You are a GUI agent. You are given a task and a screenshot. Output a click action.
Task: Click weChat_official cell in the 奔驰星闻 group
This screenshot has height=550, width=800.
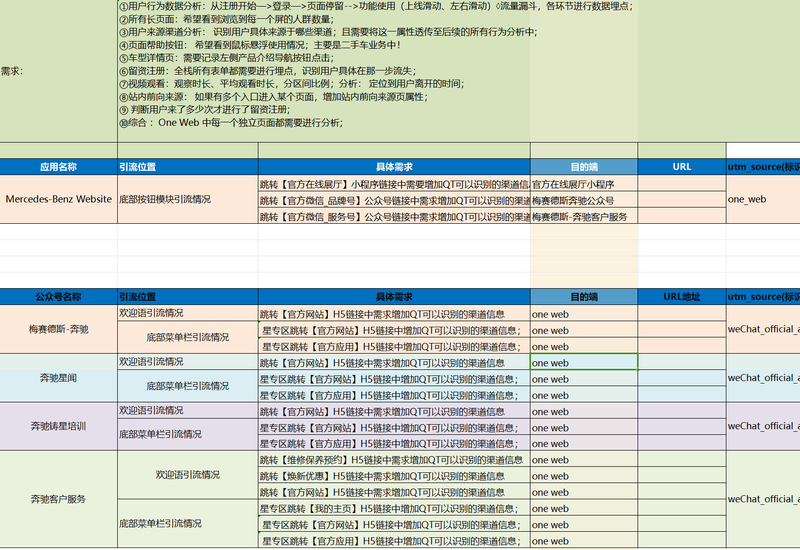pos(763,378)
